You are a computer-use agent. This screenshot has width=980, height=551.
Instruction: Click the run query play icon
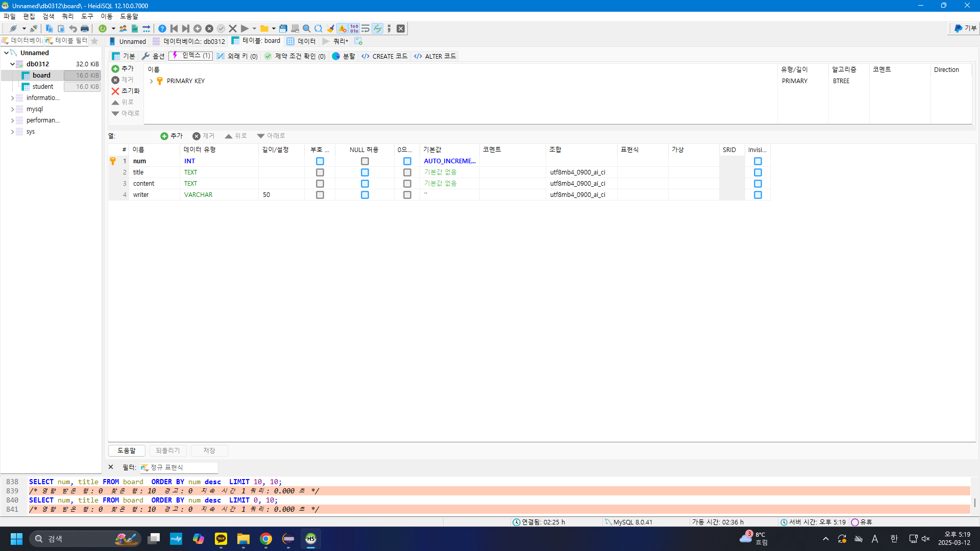coord(244,29)
